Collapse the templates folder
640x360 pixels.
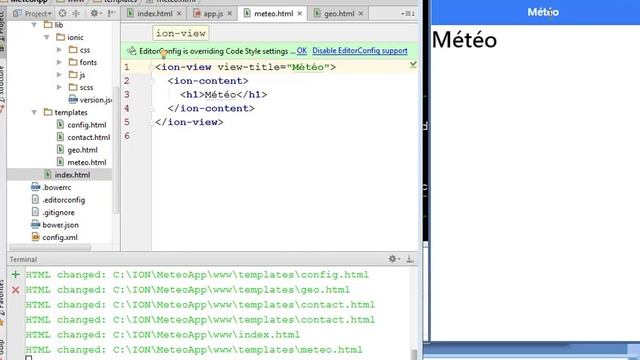[x=34, y=112]
